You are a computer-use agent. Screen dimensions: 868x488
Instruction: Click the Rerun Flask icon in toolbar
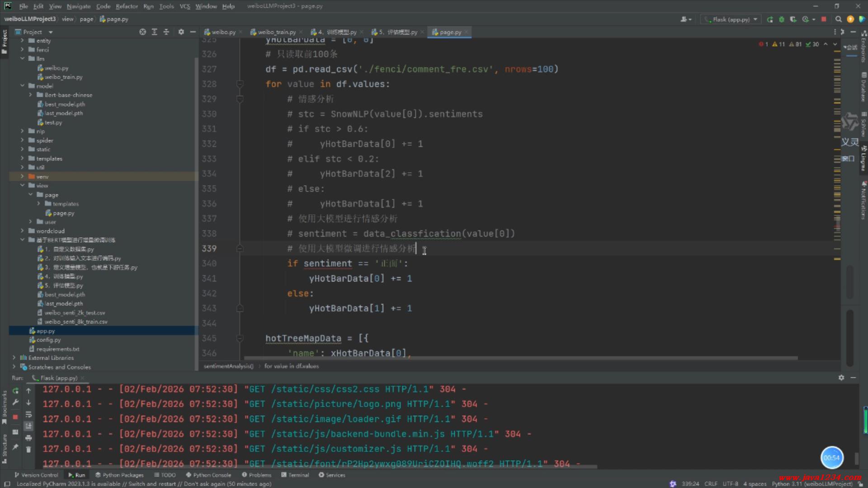(770, 19)
